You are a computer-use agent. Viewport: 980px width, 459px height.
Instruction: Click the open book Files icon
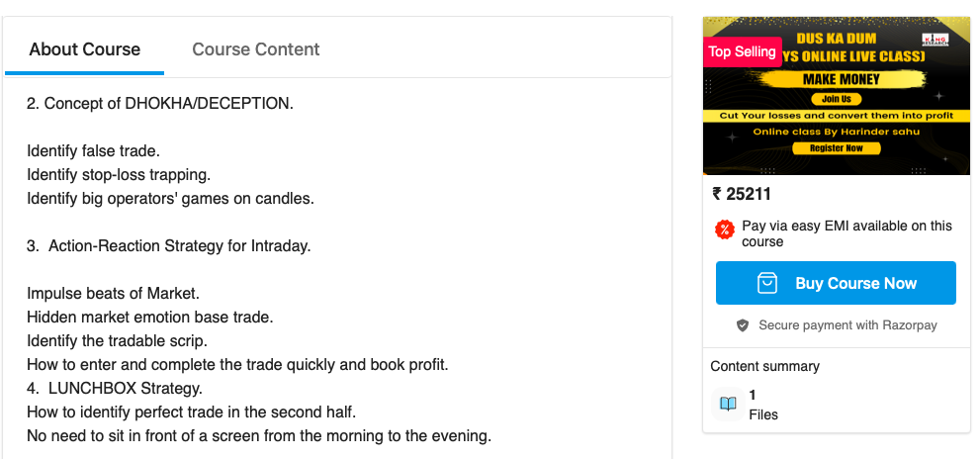[x=728, y=404]
